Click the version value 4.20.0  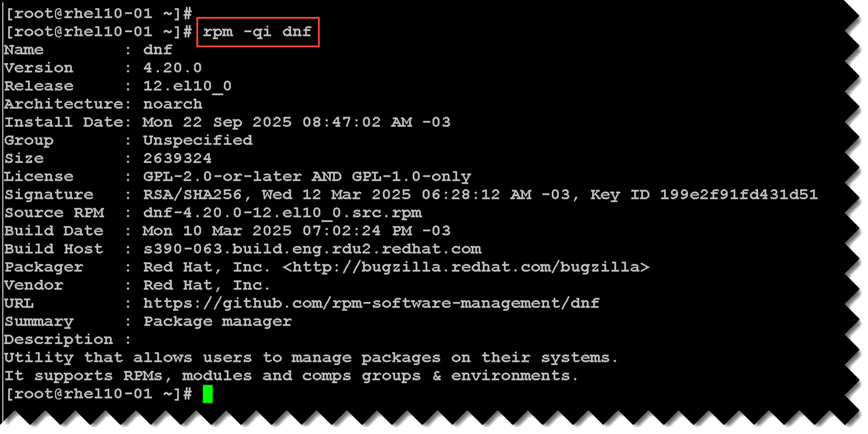pyautogui.click(x=172, y=68)
